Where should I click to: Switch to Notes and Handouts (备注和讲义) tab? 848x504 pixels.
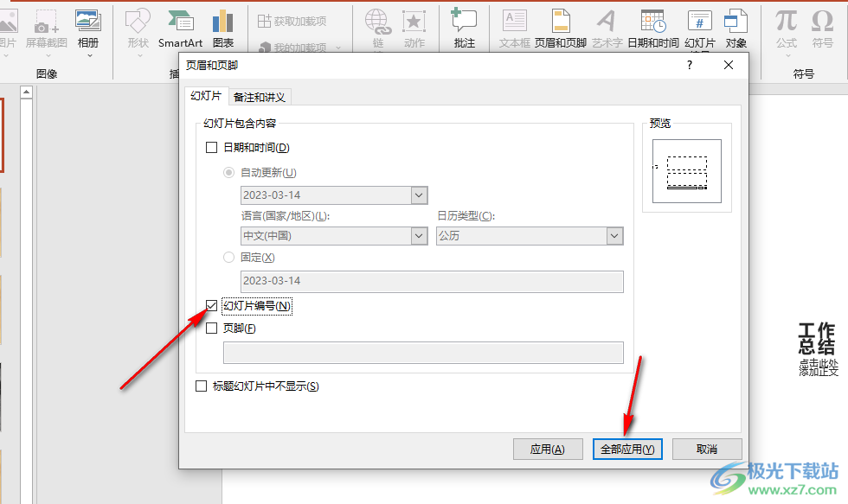(x=260, y=97)
